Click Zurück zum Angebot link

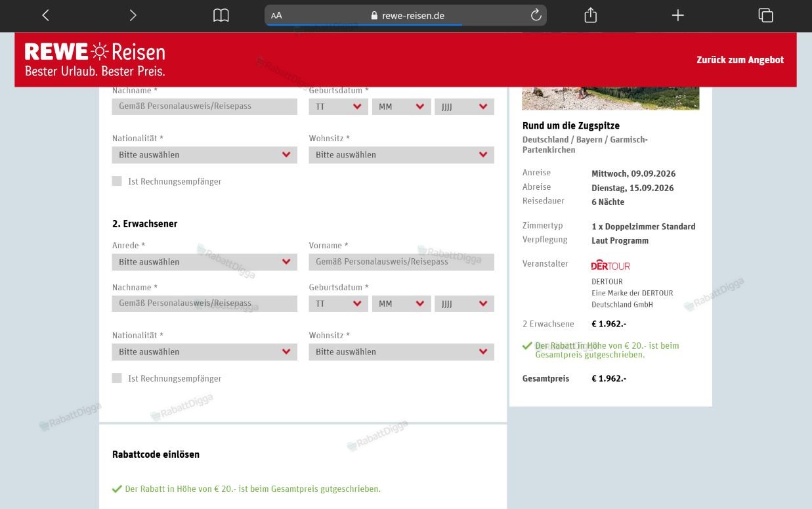(x=740, y=60)
